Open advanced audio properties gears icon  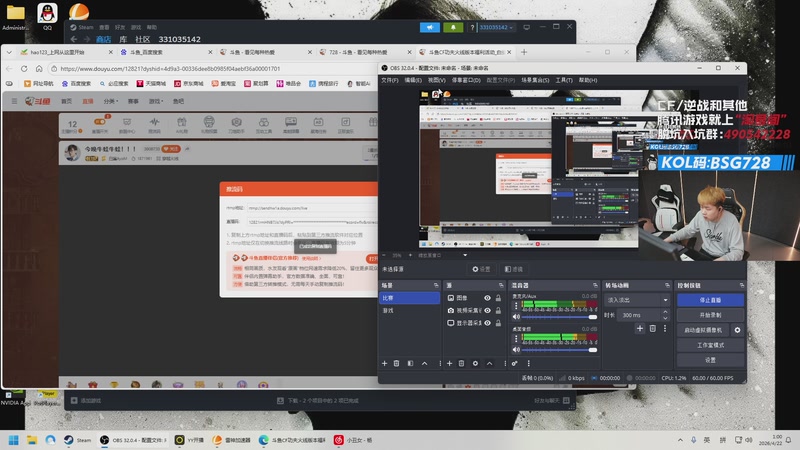(x=515, y=363)
